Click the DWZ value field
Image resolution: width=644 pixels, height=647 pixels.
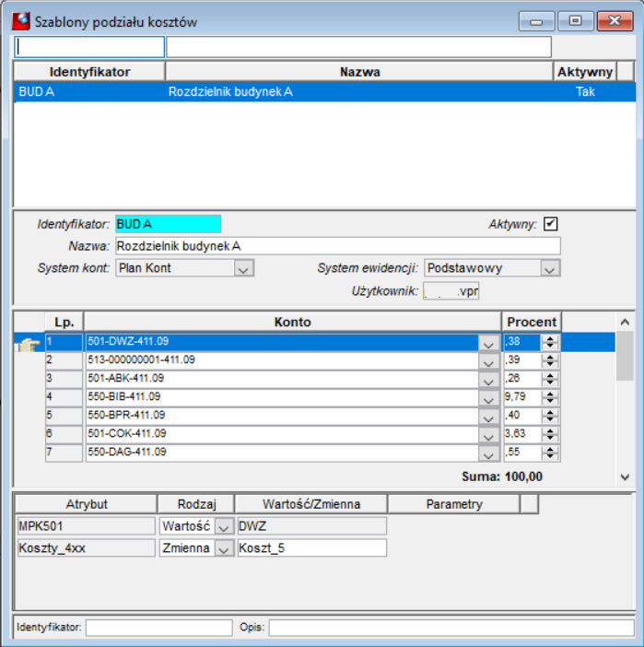point(312,526)
